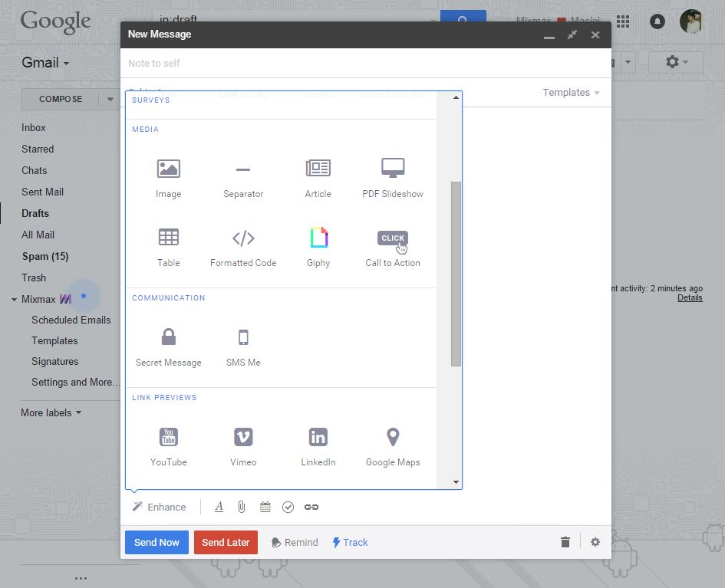Open Mixmax Templates label

click(54, 340)
